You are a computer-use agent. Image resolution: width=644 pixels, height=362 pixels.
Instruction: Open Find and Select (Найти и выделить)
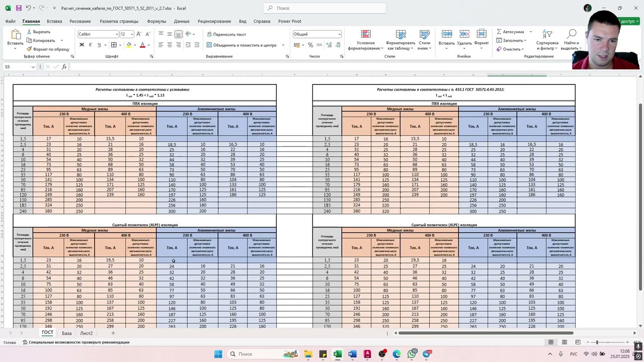[571, 40]
